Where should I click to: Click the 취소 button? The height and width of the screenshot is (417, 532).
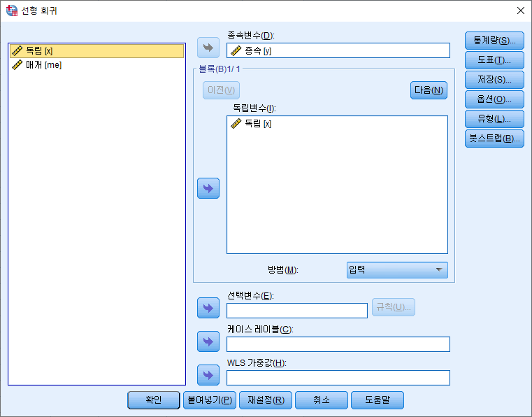[322, 400]
